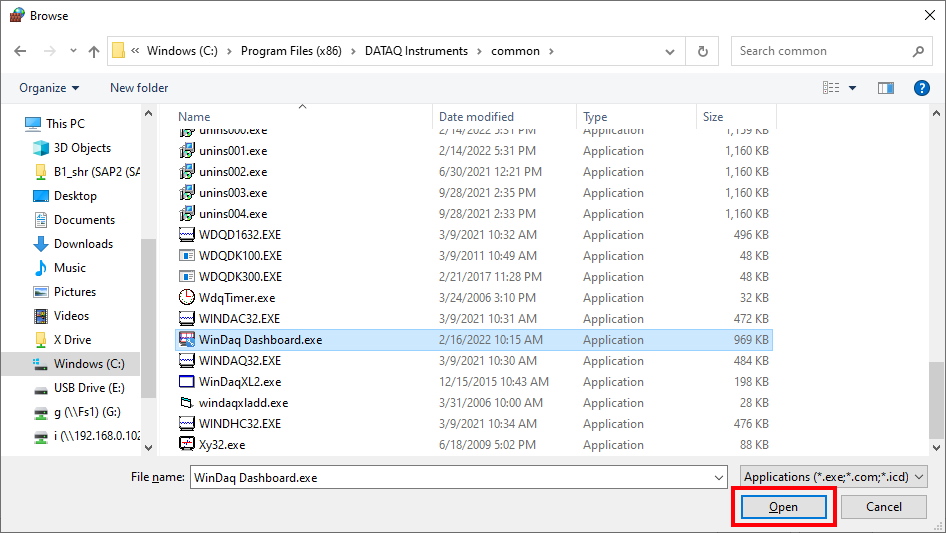Open the Organize menu
946x533 pixels.
pos(49,88)
